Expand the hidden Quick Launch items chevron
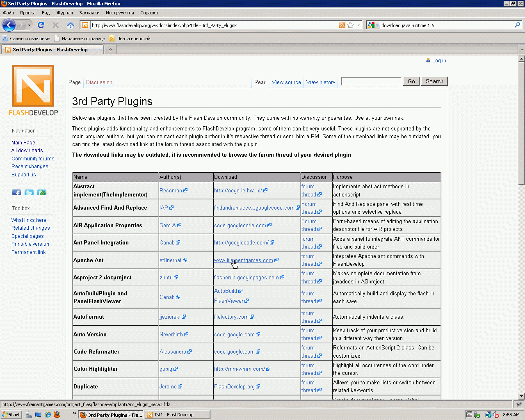 click(x=75, y=413)
